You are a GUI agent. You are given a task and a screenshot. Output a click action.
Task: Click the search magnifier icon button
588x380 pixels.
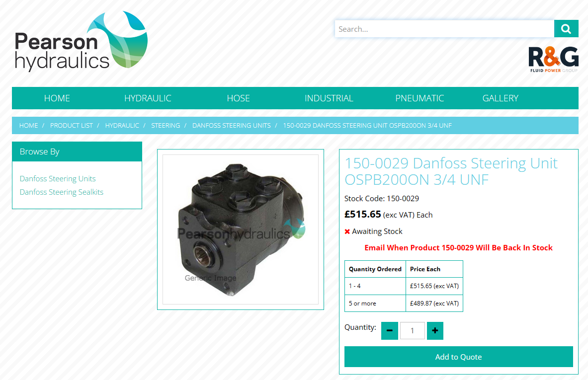pos(566,29)
